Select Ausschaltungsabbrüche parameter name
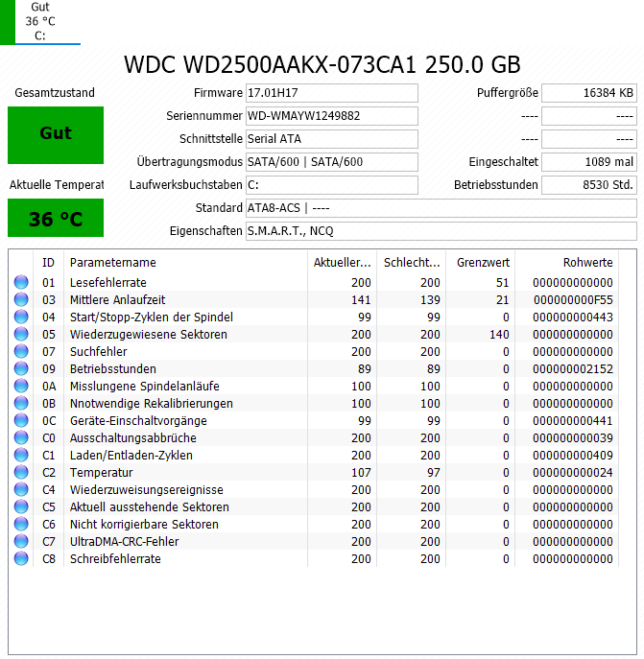 pyautogui.click(x=132, y=438)
